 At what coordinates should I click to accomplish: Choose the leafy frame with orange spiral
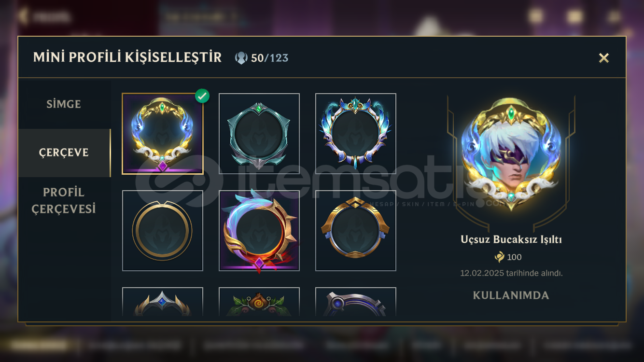tap(259, 302)
